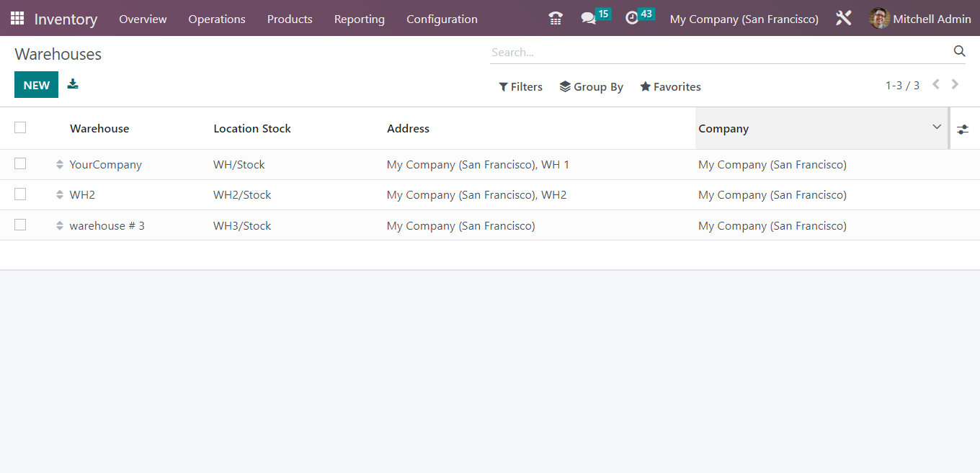Export warehouse records via download icon
Screen dimensions: 980x473
coord(72,84)
